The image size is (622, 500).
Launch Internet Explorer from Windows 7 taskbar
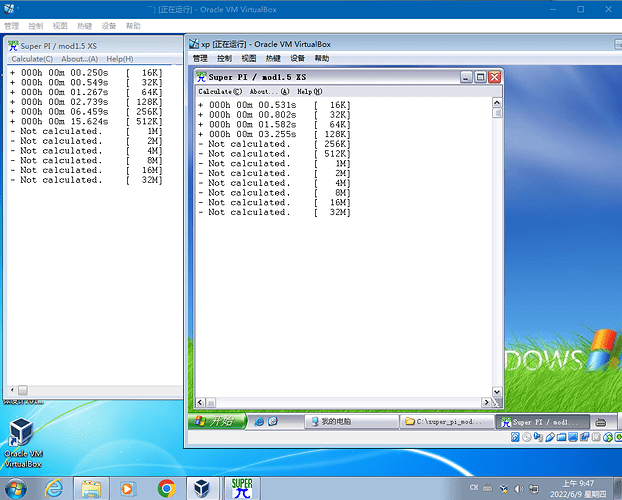(54, 488)
